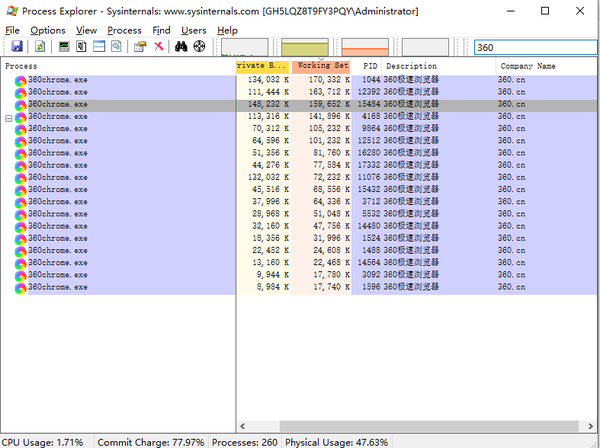Click the working set value 163,712 K
Viewport: 600px width, 448px height.
tap(329, 92)
